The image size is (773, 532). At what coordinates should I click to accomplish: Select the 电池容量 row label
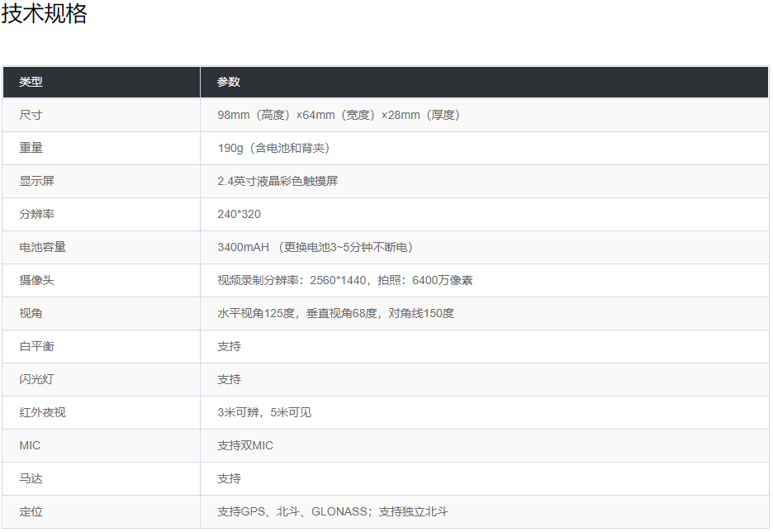(x=42, y=247)
